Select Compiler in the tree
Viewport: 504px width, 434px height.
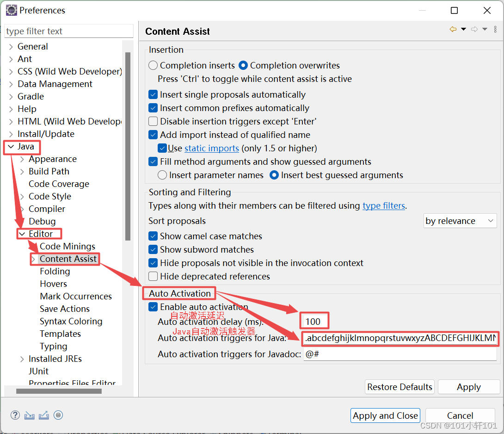[x=47, y=209]
